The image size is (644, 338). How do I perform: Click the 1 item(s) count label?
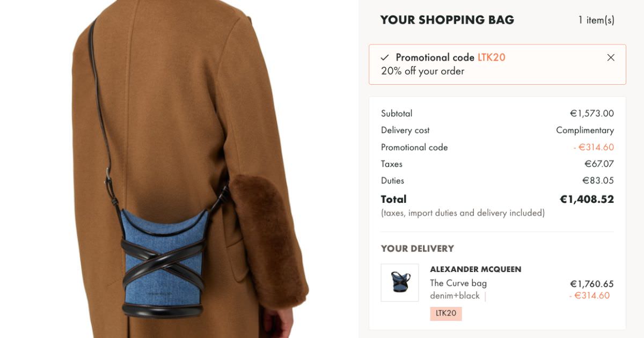click(596, 20)
